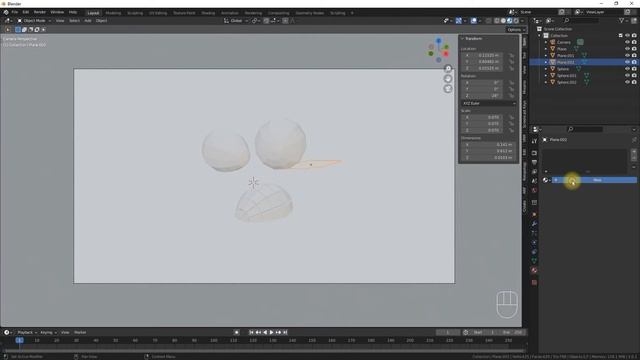Click the red X axis gizmo ball
The width and height of the screenshot is (640, 360).
click(x=446, y=53)
